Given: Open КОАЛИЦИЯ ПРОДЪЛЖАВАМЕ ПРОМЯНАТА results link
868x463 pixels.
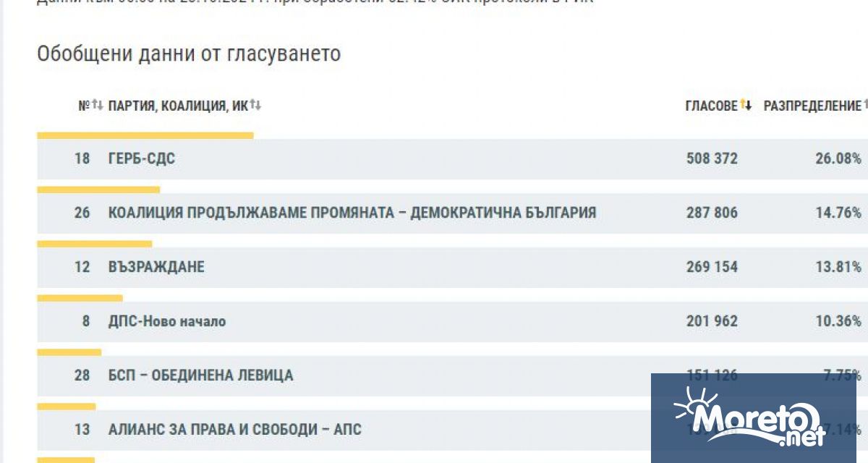Looking at the screenshot, I should 352,213.
